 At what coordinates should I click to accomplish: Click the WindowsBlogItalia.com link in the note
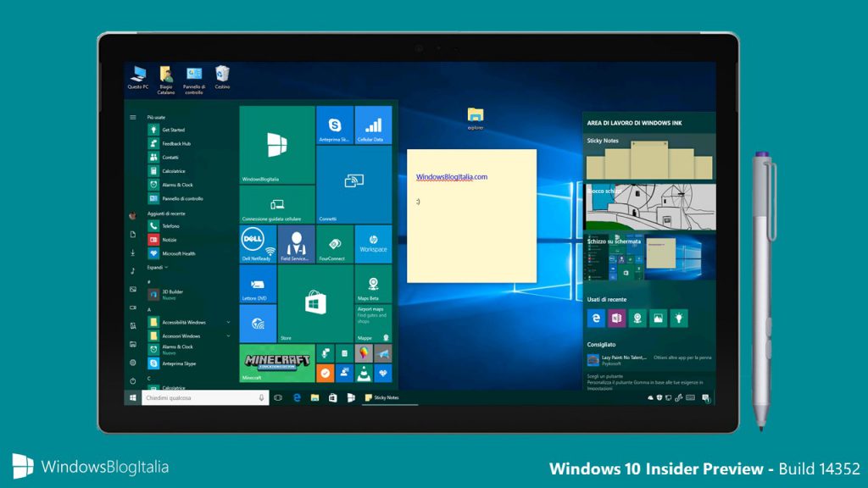[x=452, y=177]
